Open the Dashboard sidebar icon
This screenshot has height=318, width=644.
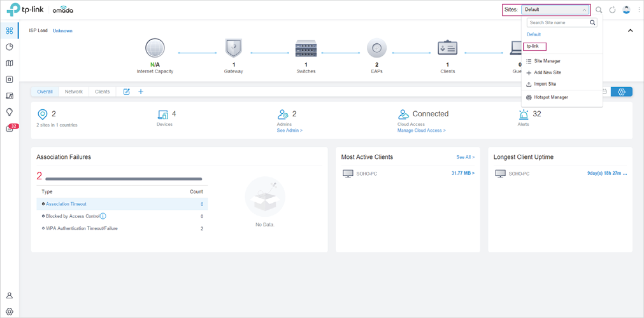point(10,31)
